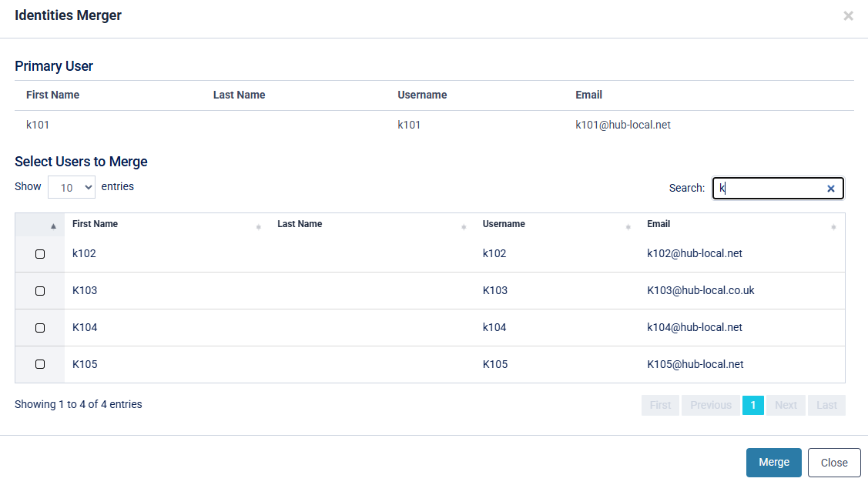Viewport: 868px width, 485px height.
Task: Go to page 1 in pagination
Action: (x=752, y=405)
